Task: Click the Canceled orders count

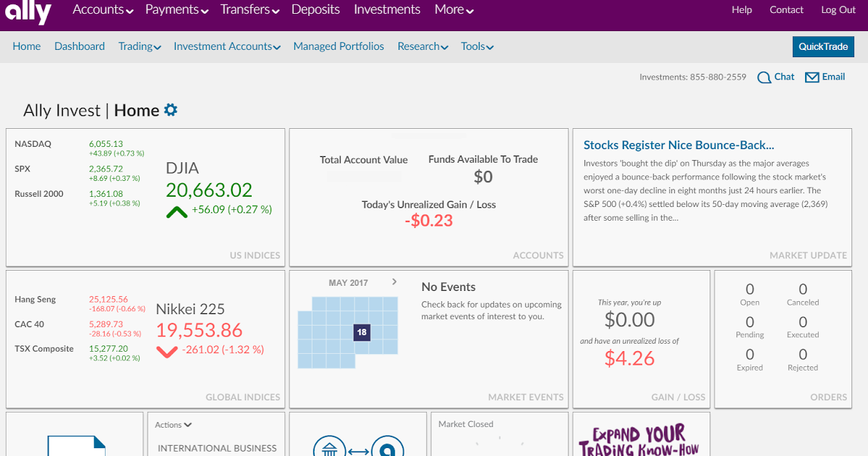Action: tap(803, 290)
